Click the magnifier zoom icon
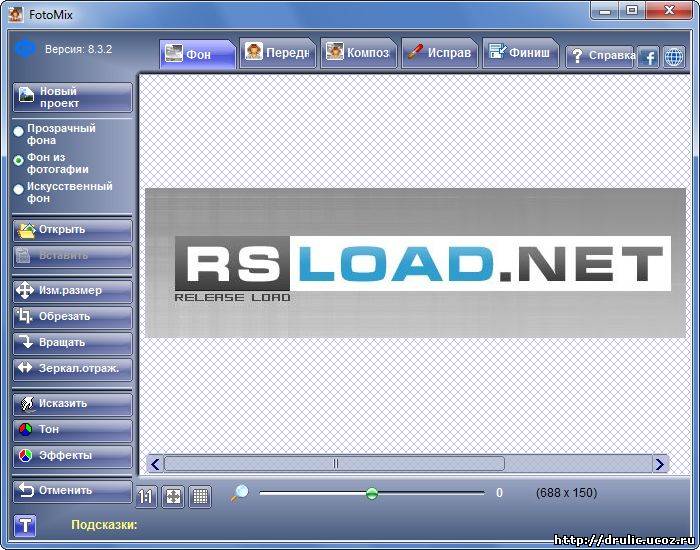This screenshot has height=550, width=700. (240, 493)
